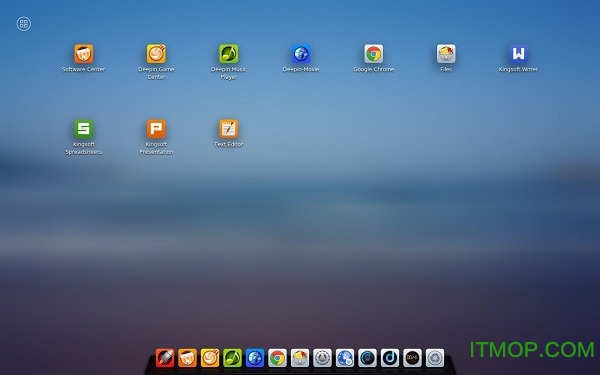Open Software Center from the dock
The height and width of the screenshot is (375, 600).
[x=188, y=358]
